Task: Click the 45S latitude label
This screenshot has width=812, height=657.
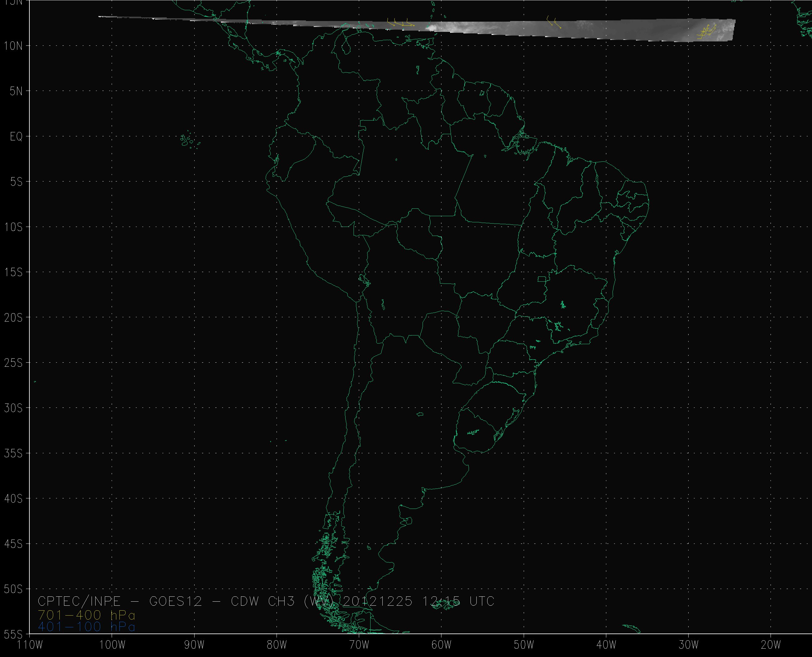Action: pyautogui.click(x=13, y=544)
